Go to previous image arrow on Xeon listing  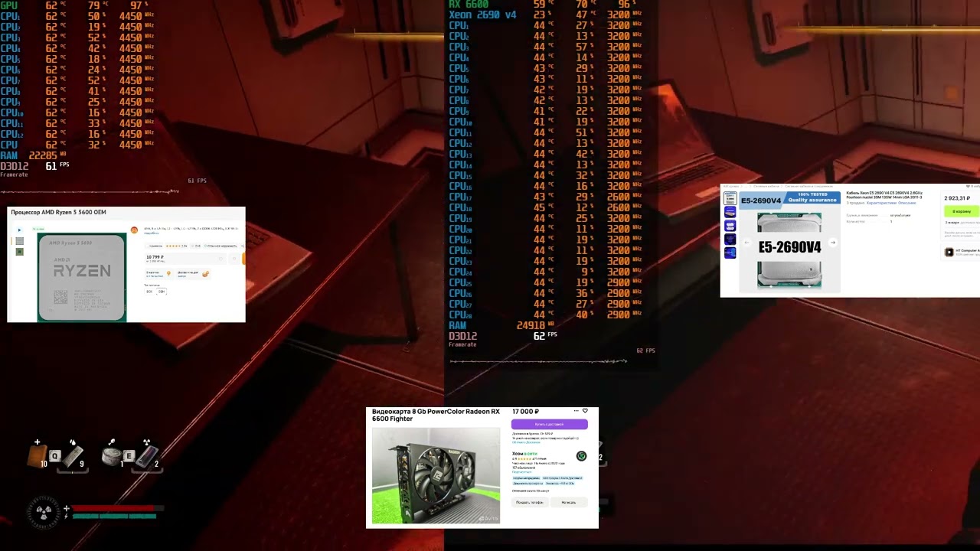tap(746, 243)
